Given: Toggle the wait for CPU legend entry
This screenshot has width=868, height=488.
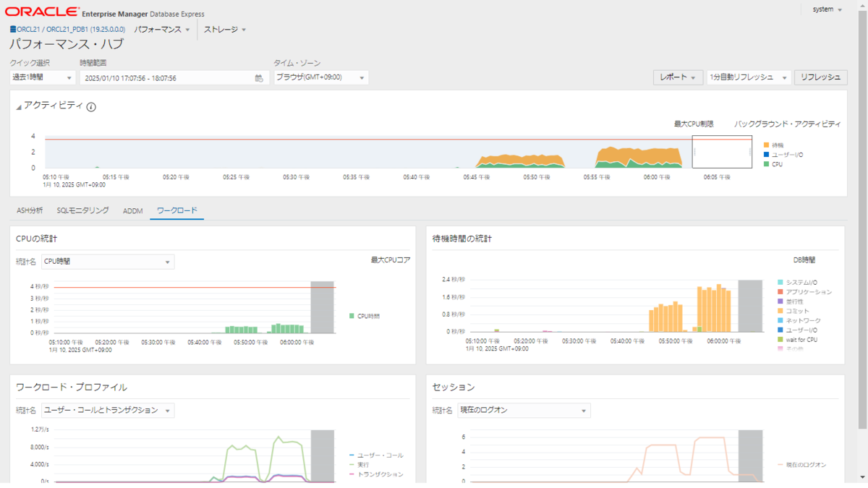Looking at the screenshot, I should (x=801, y=338).
